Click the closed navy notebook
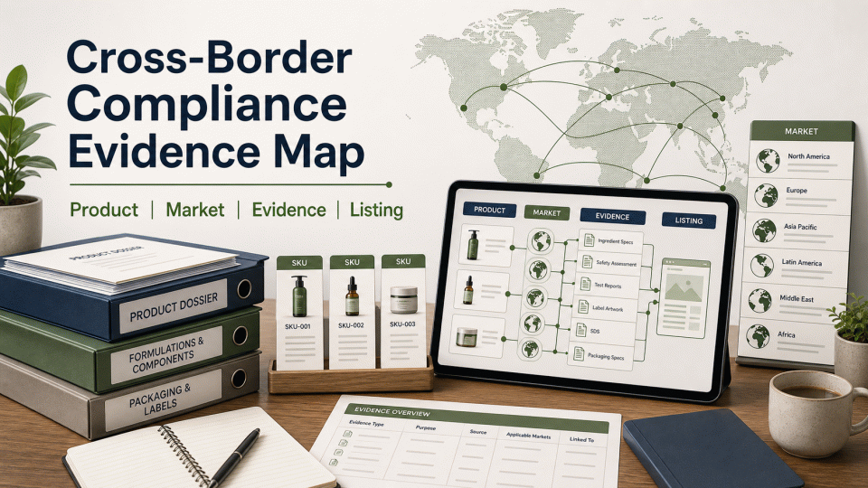868x488 pixels. point(712,449)
